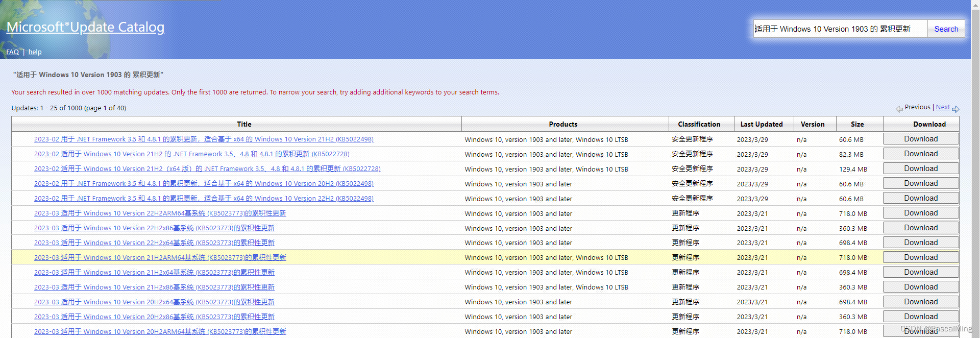Open KB5022498 update link for Version 21H2
This screenshot has height=338, width=980.
(204, 139)
